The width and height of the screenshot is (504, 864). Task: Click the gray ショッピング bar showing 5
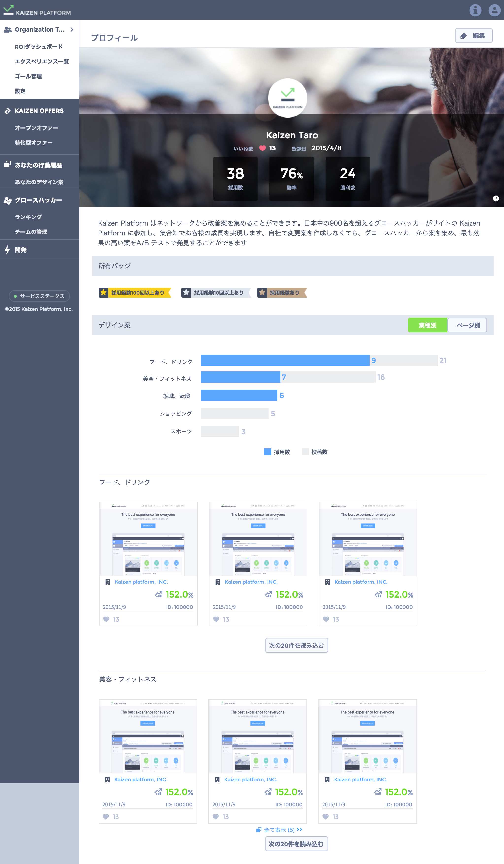235,414
